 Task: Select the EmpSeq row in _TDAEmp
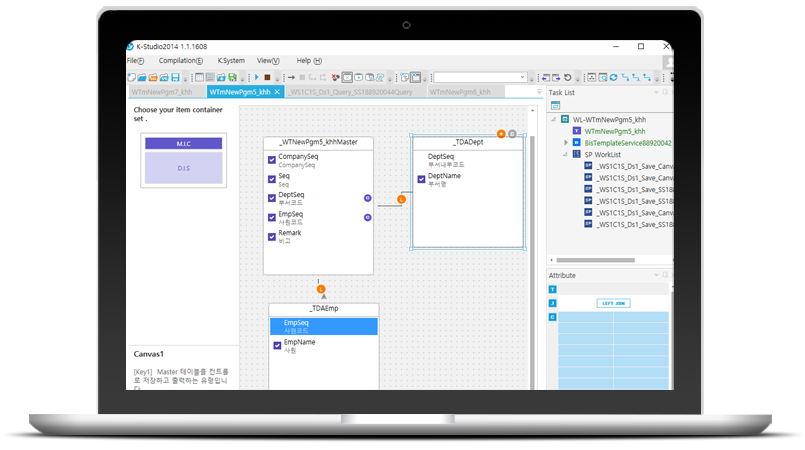(x=323, y=326)
